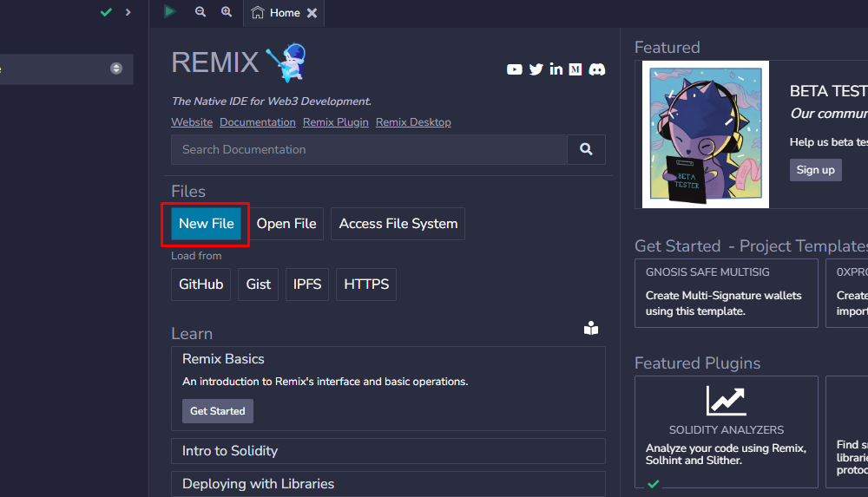
Task: Open the Remix Desktop link
Action: [x=413, y=121]
